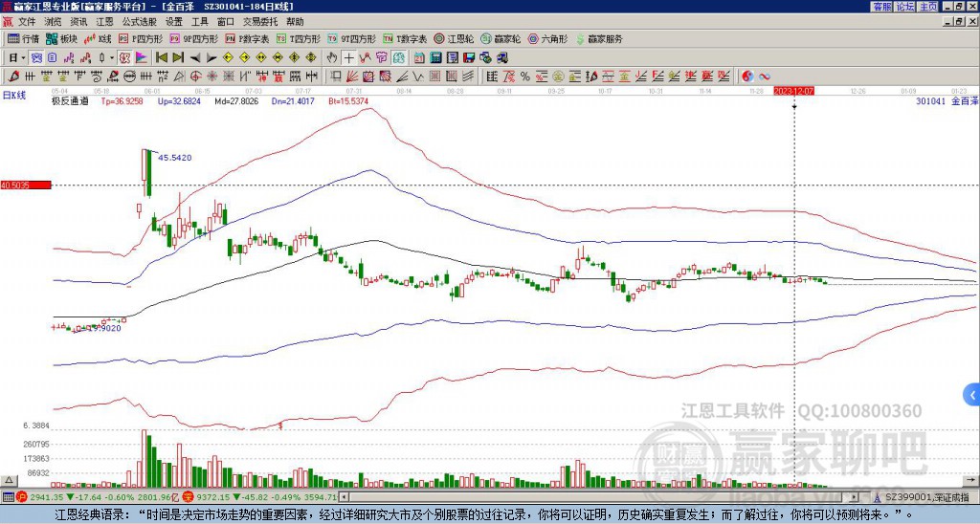Open the P数字表 tool

tap(248, 38)
